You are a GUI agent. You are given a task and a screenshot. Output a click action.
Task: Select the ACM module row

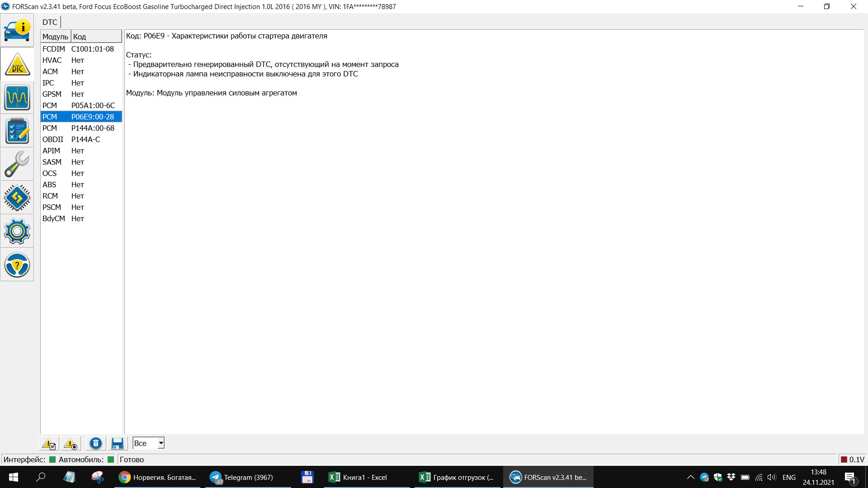tap(81, 71)
